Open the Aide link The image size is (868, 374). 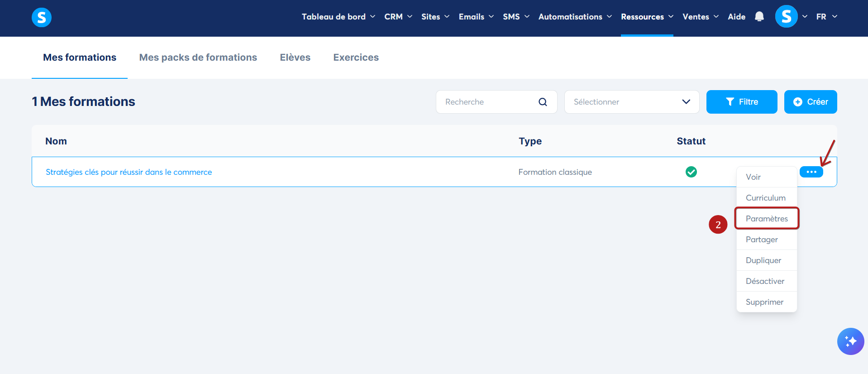coord(736,17)
